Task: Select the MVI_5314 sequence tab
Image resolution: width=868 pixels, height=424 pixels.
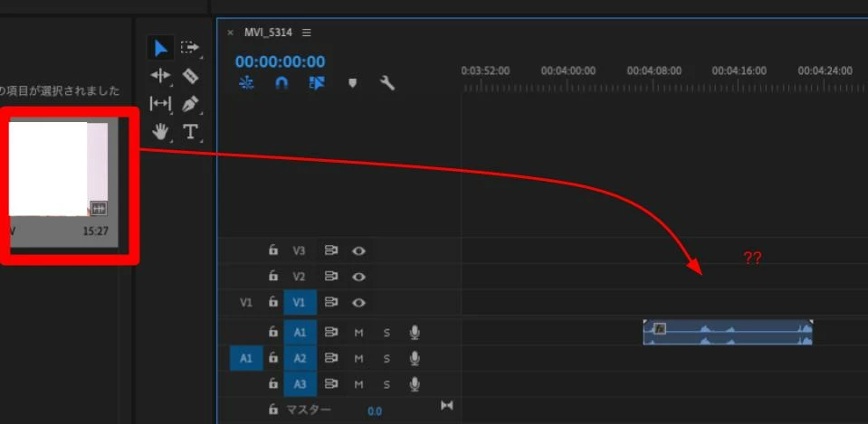Action: 268,33
